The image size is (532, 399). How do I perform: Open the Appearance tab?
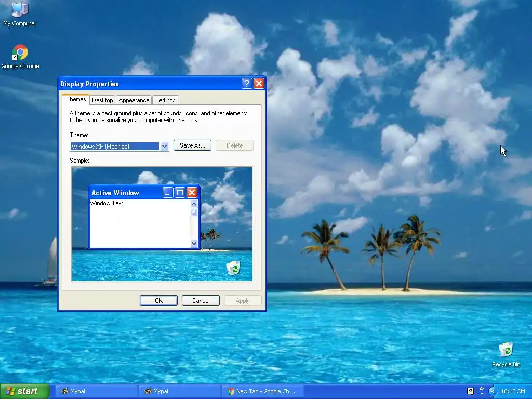pos(134,100)
